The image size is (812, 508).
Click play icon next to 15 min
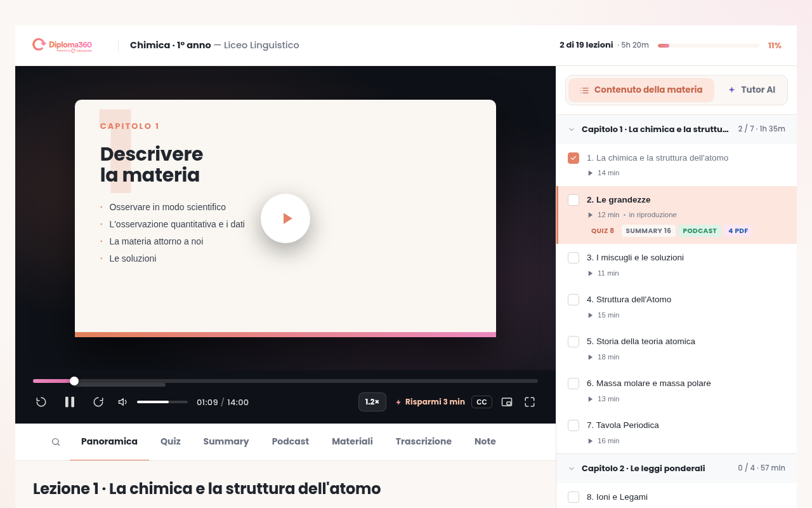pyautogui.click(x=591, y=316)
